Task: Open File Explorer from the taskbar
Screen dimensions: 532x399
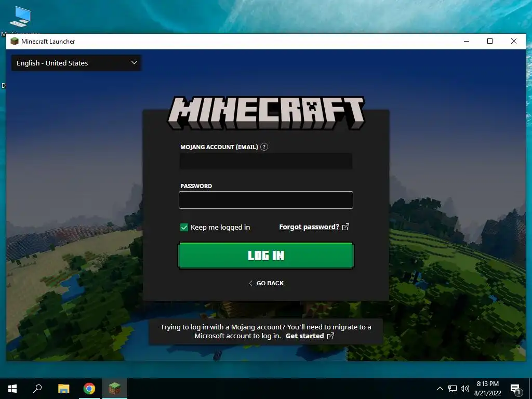Action: coord(63,389)
